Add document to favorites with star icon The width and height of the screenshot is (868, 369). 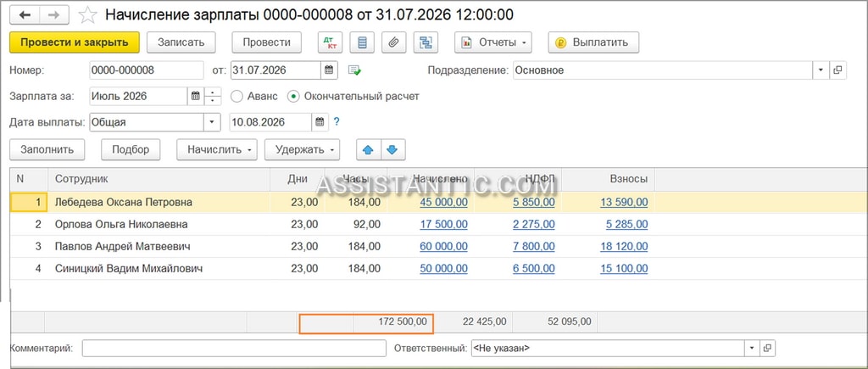tap(87, 15)
